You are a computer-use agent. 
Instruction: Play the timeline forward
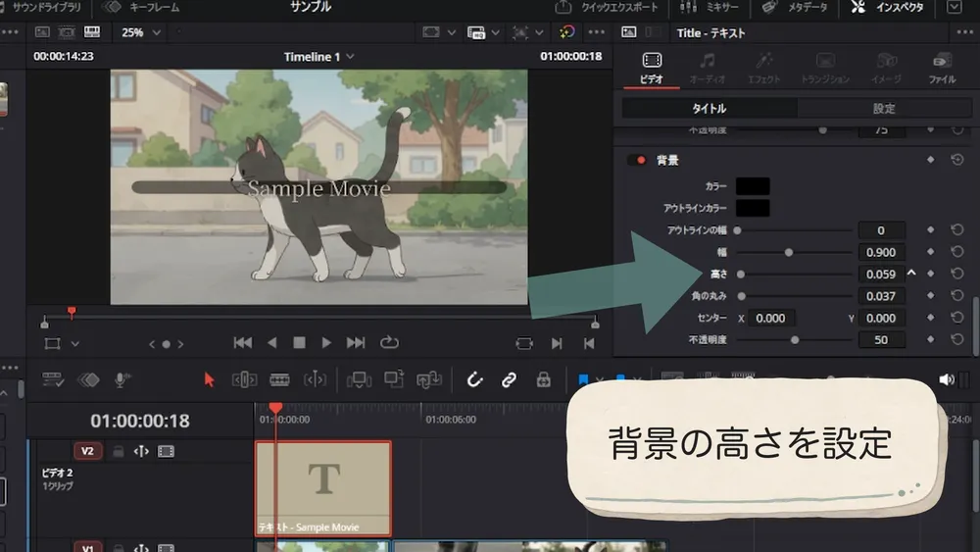tap(326, 342)
